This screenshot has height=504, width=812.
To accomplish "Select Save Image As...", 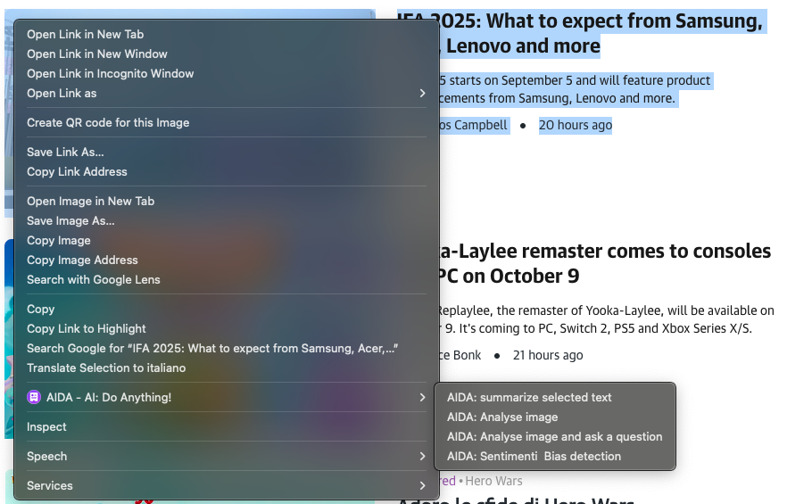I will pyautogui.click(x=227, y=221).
